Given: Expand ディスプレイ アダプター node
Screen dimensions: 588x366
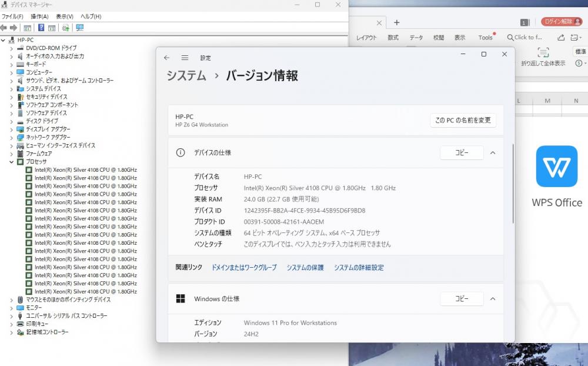Looking at the screenshot, I should coord(11,129).
